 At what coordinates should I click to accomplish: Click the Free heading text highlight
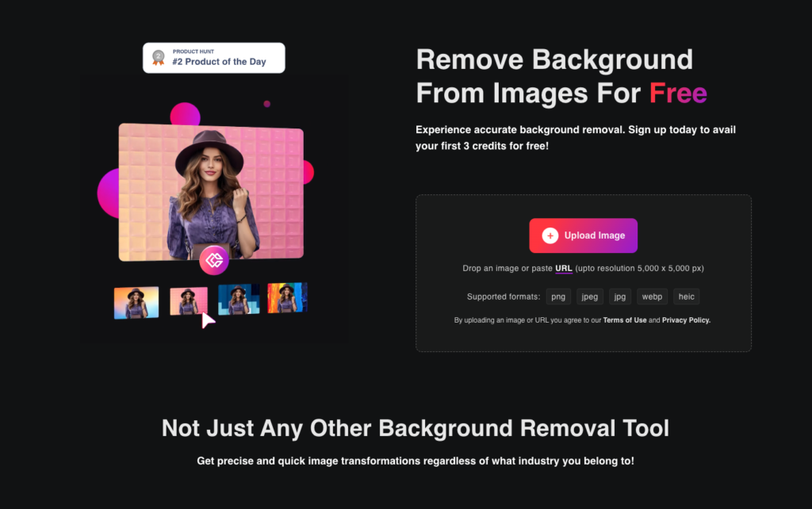[679, 93]
